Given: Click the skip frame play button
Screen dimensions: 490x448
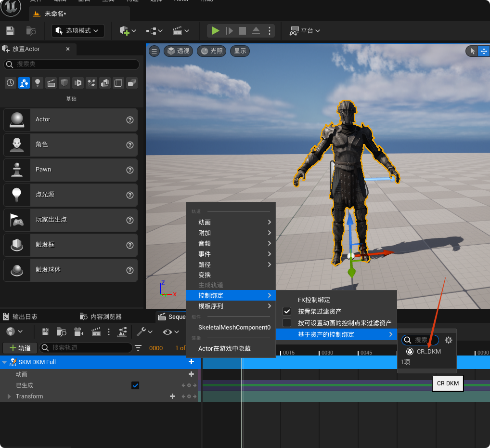Looking at the screenshot, I should pos(229,31).
